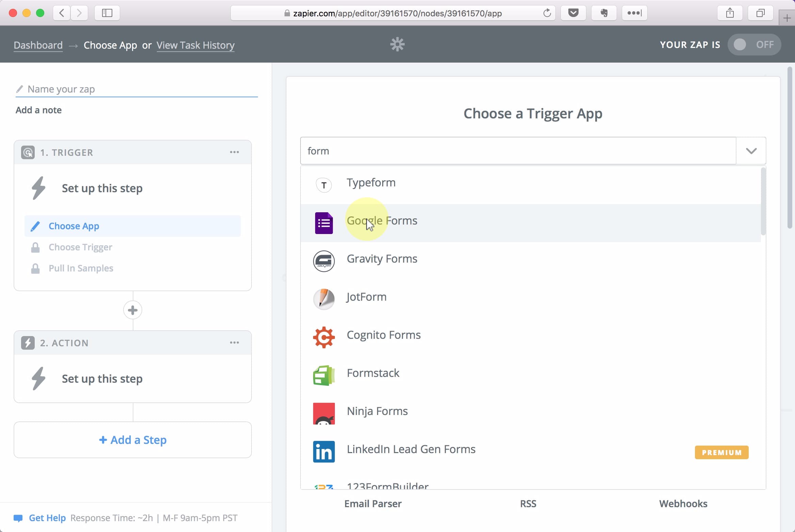Select the RSS built-in app
Image resolution: width=795 pixels, height=532 pixels.
(x=528, y=503)
